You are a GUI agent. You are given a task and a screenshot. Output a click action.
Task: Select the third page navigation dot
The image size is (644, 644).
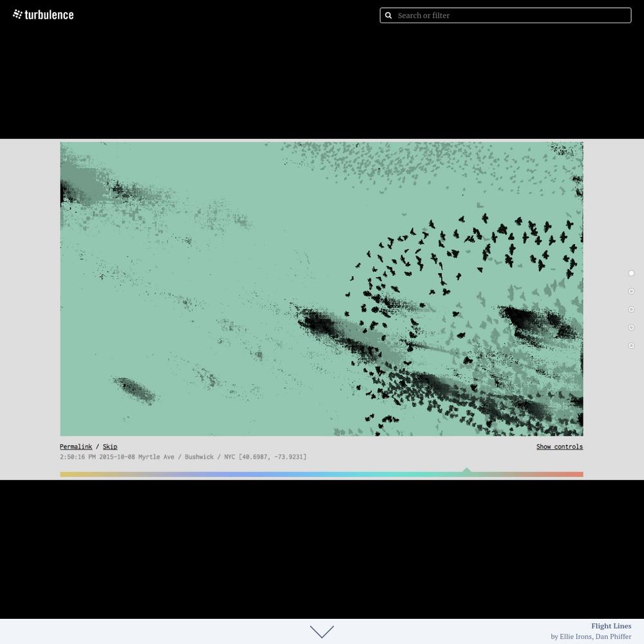tap(631, 309)
